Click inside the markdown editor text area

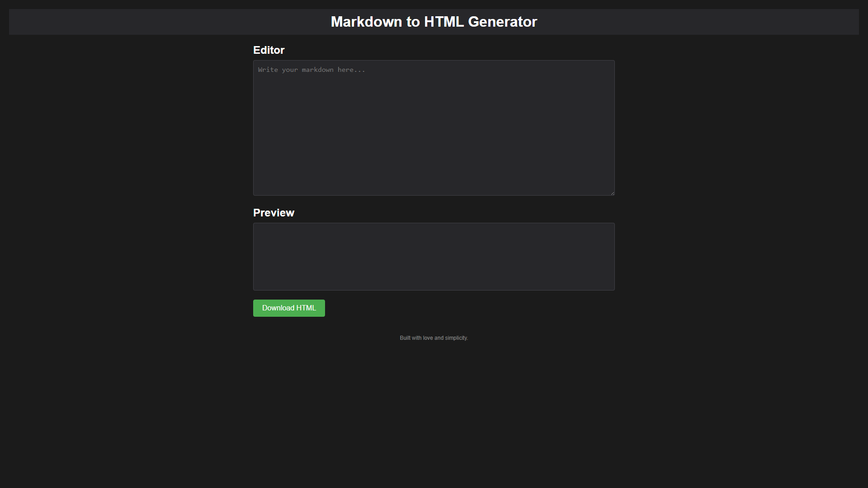tap(434, 128)
